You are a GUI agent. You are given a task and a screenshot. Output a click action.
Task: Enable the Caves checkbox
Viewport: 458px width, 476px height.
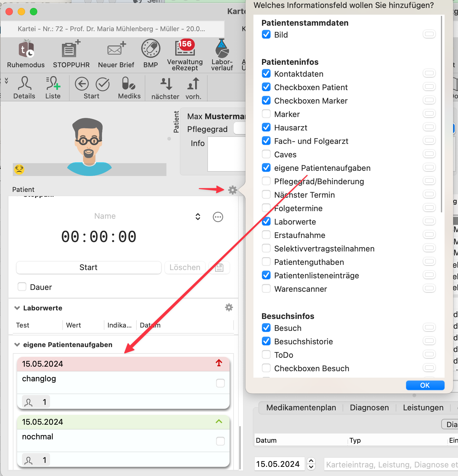pos(266,154)
